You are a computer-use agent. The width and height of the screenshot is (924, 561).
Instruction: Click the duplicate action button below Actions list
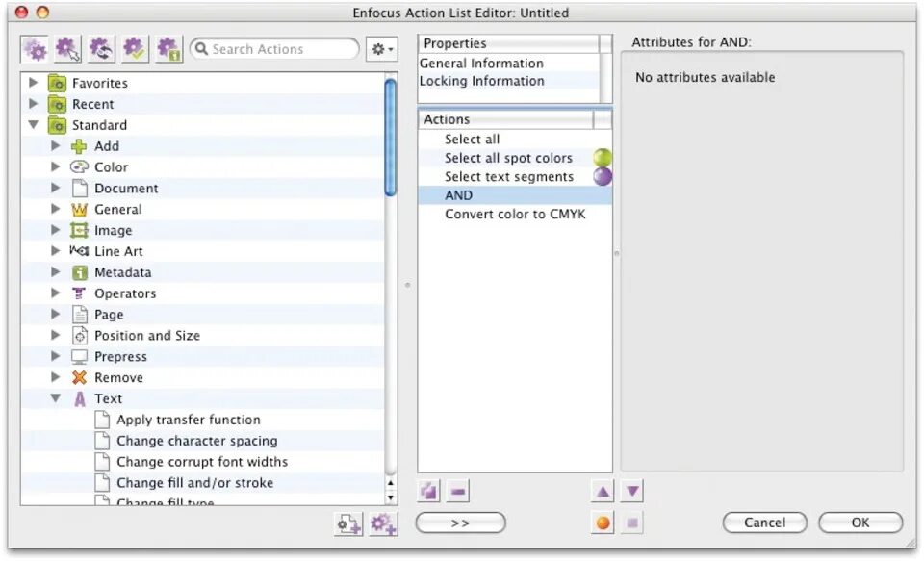point(429,491)
